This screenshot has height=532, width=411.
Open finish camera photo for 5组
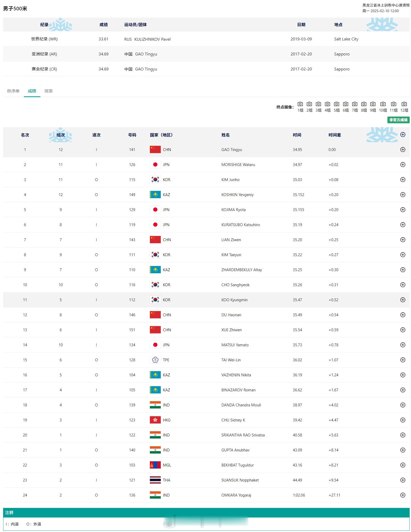click(x=337, y=104)
